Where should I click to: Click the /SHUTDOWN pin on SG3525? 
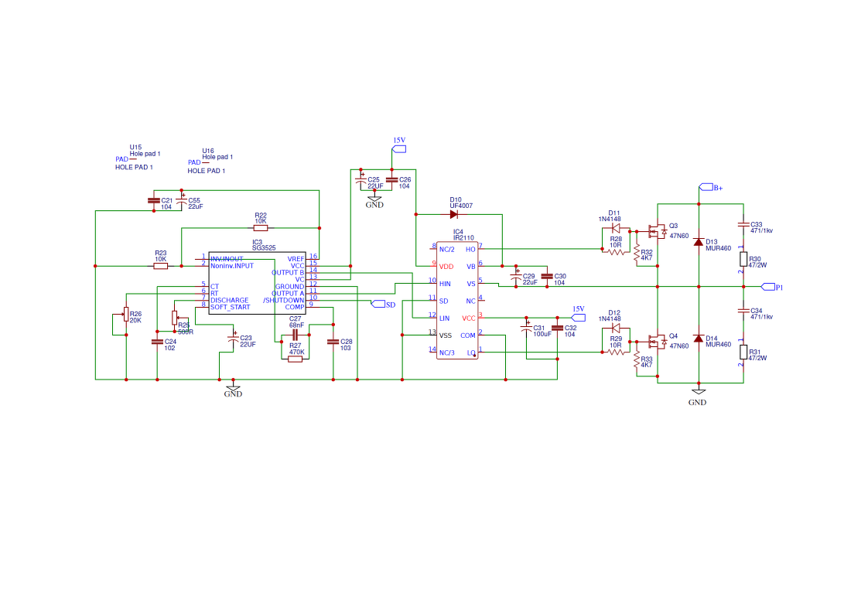click(x=290, y=300)
